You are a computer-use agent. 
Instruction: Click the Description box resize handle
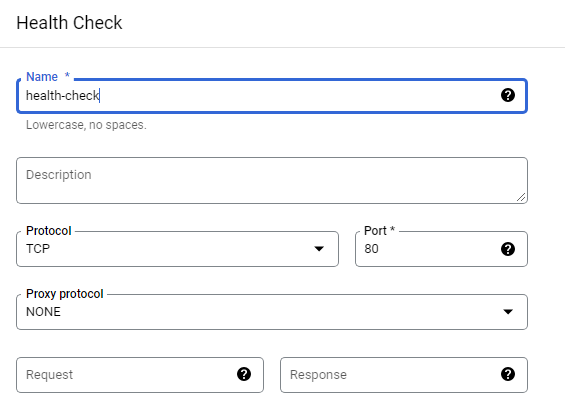click(x=521, y=197)
